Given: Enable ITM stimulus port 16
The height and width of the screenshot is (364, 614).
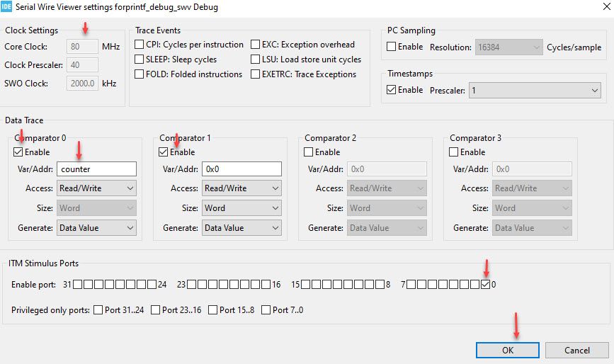Looking at the screenshot, I should 266,284.
